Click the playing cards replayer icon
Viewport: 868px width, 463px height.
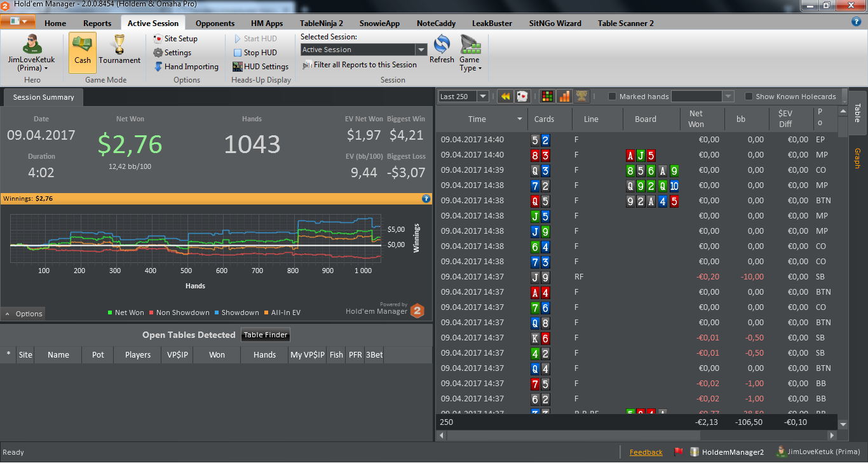pyautogui.click(x=522, y=97)
